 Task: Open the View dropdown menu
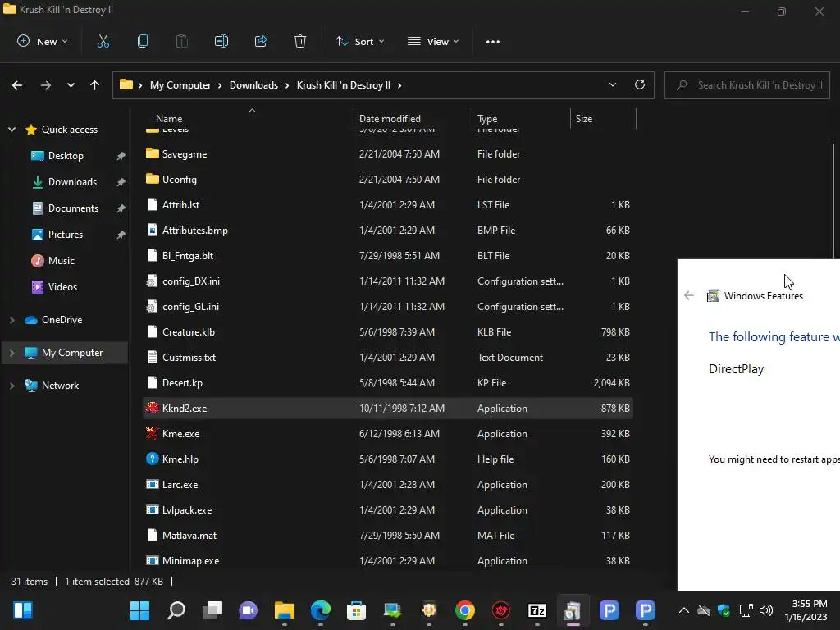pos(433,41)
